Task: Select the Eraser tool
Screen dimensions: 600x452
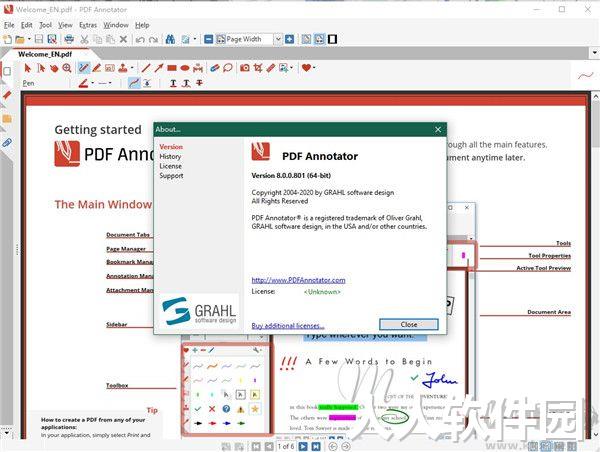Action: 215,68
